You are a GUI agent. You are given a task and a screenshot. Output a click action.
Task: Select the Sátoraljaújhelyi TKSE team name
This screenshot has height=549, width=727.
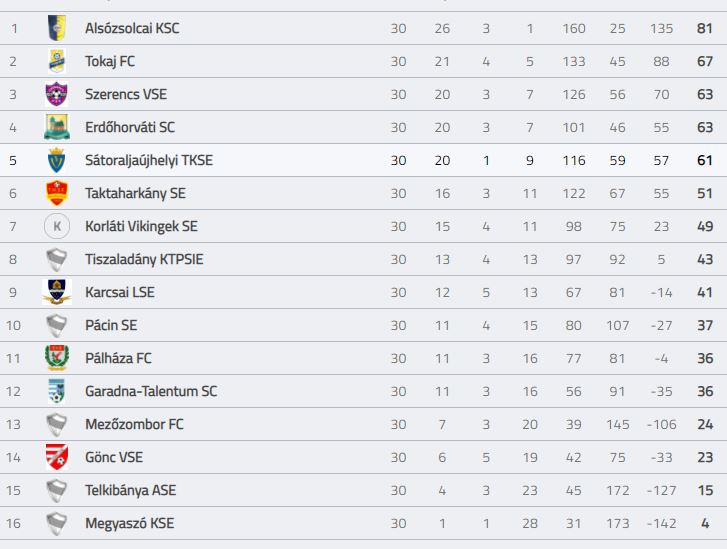(x=149, y=160)
